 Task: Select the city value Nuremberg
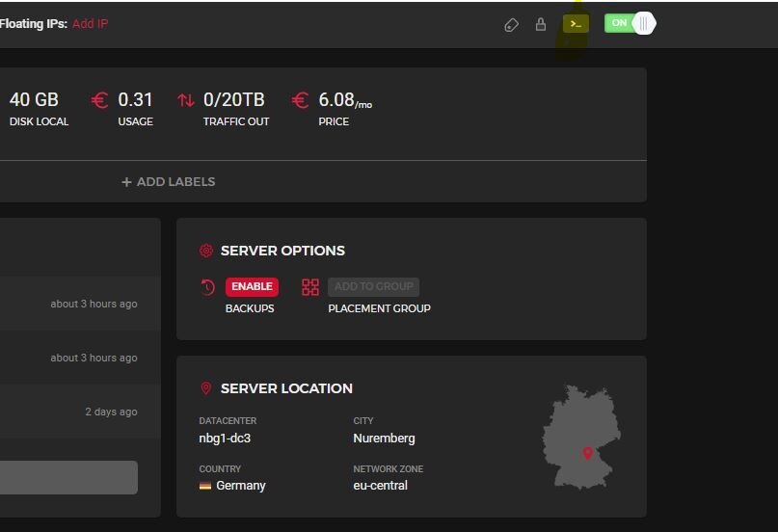click(x=384, y=439)
